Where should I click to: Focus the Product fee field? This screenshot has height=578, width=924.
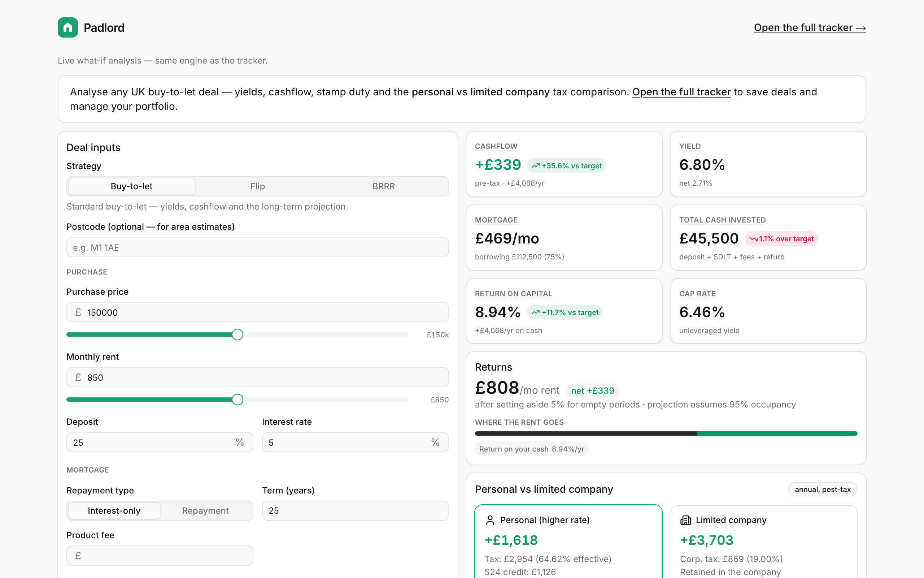160,556
